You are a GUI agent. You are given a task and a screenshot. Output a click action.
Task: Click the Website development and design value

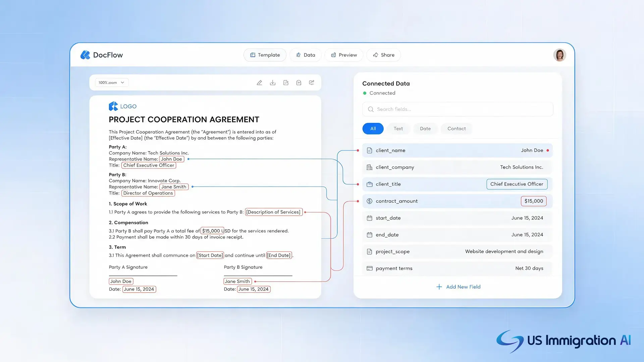pyautogui.click(x=504, y=252)
